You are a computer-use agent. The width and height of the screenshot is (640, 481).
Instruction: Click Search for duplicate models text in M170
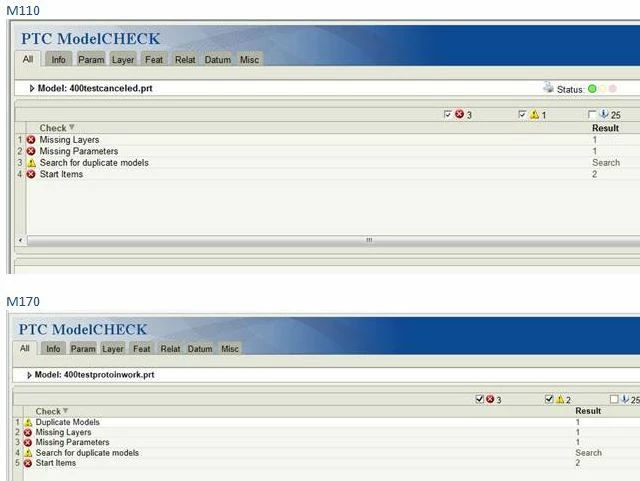(x=87, y=452)
